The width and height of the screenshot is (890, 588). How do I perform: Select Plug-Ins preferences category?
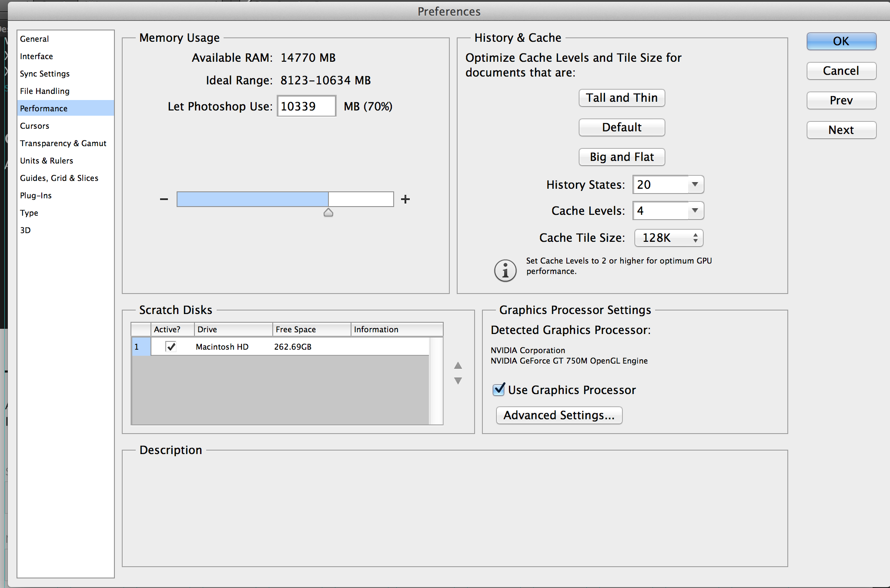pos(65,195)
